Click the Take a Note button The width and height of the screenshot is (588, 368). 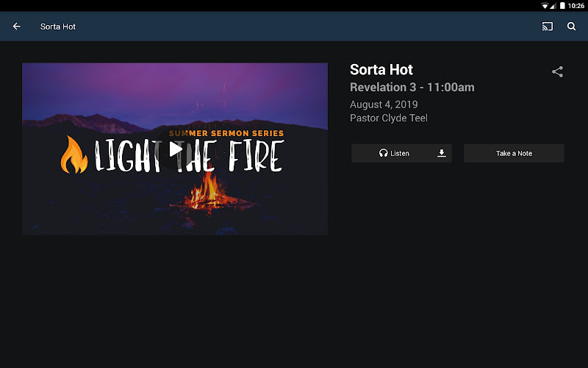514,153
